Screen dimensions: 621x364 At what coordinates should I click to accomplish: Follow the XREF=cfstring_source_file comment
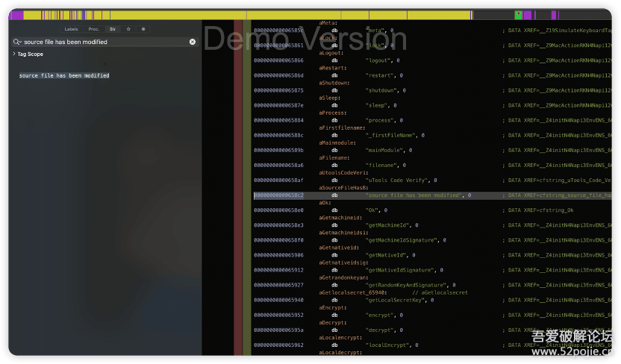point(557,195)
